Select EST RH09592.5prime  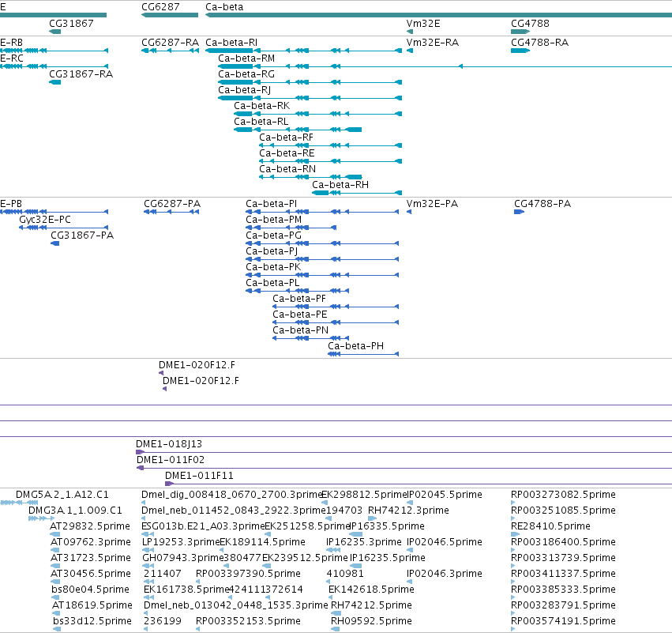click(371, 621)
